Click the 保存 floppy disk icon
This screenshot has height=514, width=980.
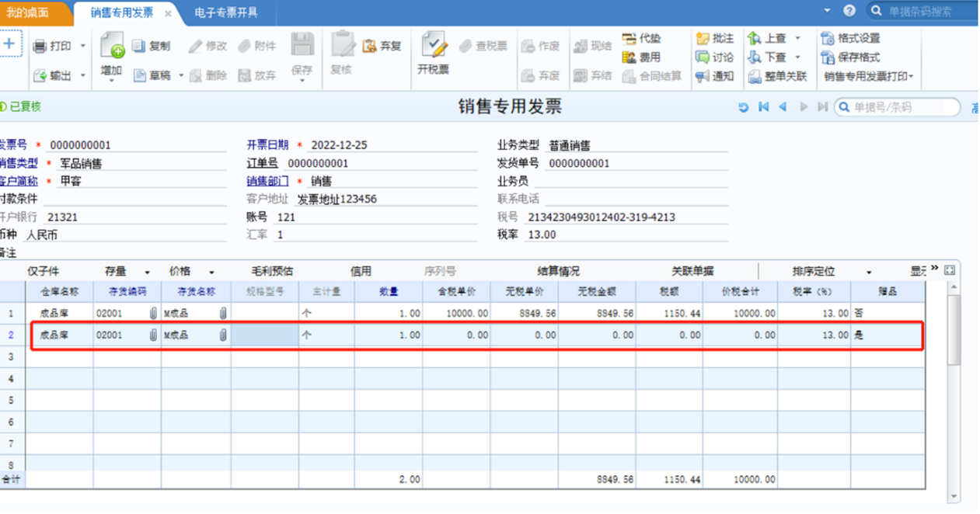coord(302,45)
